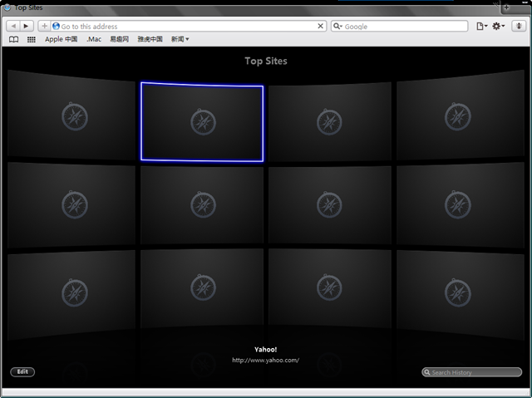Add bookmark using the plus button

(x=44, y=26)
